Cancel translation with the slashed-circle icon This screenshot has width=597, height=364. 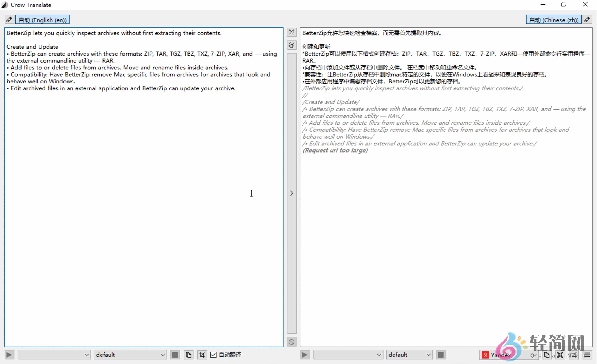[x=291, y=342]
